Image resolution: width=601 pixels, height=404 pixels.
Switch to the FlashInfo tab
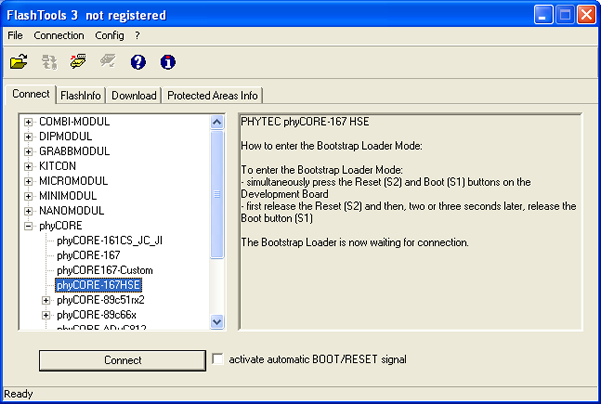click(x=80, y=95)
